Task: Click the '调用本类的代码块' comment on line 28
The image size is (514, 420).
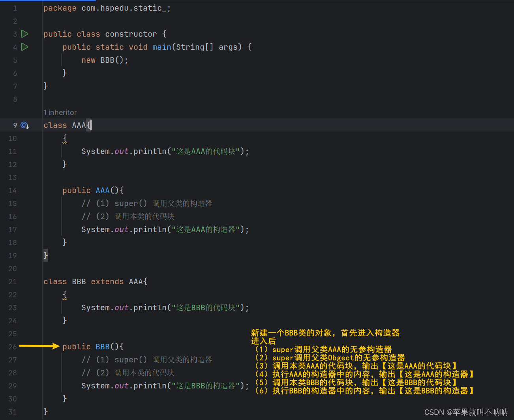Action: click(128, 373)
